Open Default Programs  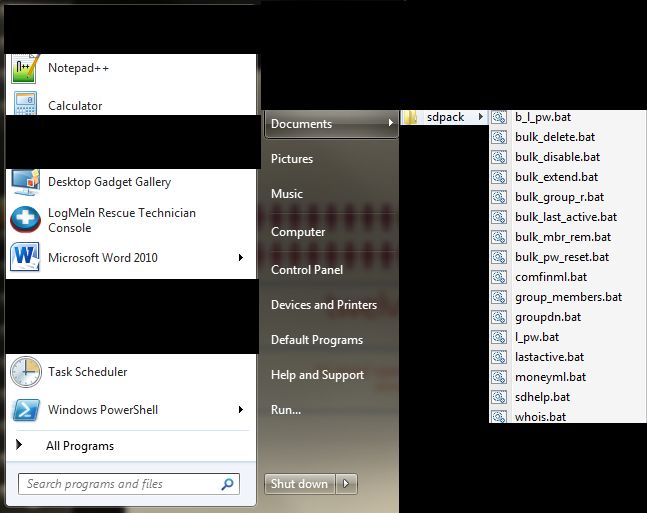(x=317, y=340)
